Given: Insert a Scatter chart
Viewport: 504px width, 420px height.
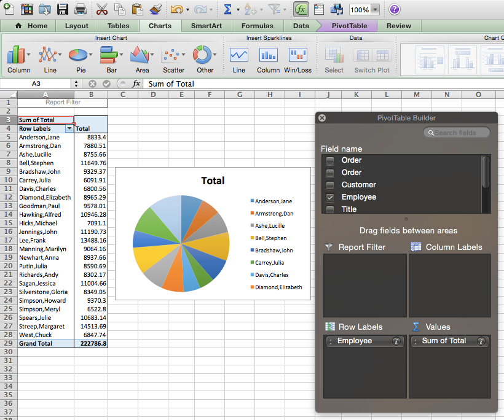Looking at the screenshot, I should (x=172, y=55).
